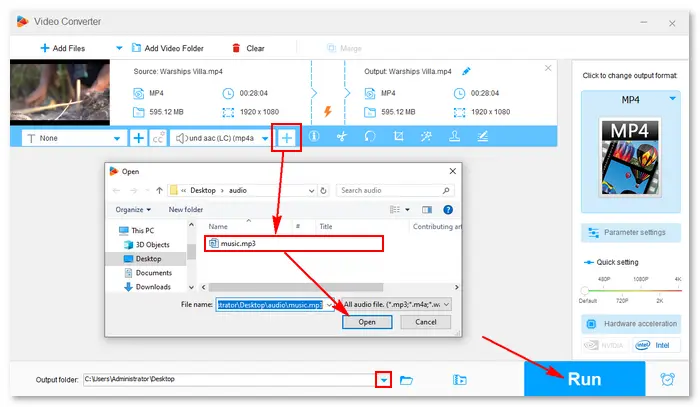
Task: Open Parameter settings
Action: tap(630, 233)
